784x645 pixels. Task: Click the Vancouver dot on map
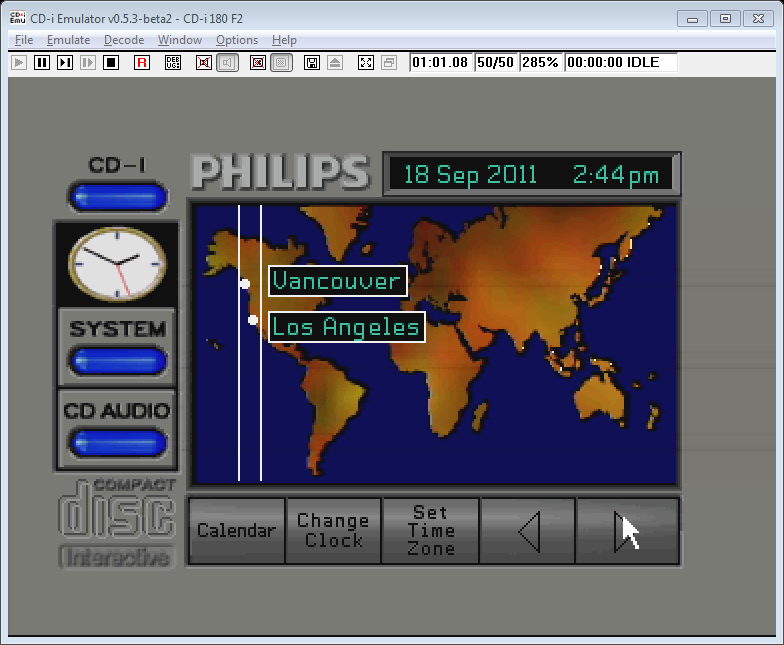click(x=244, y=284)
